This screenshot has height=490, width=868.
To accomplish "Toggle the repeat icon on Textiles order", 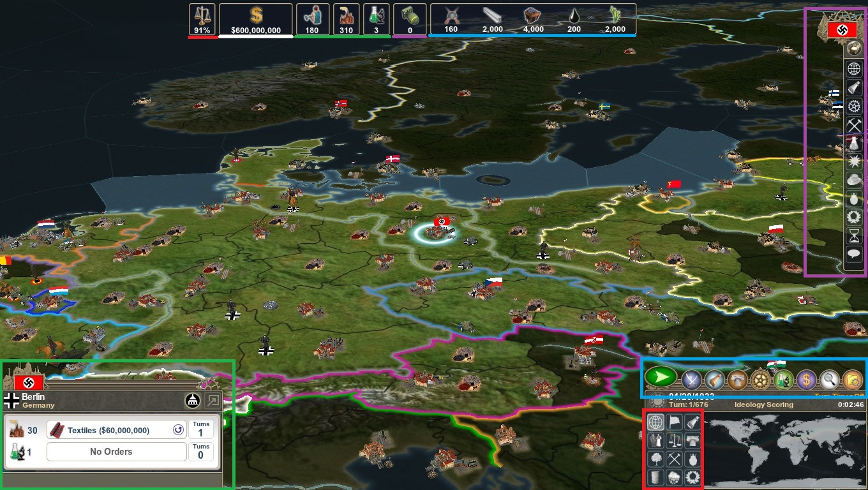I will (x=177, y=430).
